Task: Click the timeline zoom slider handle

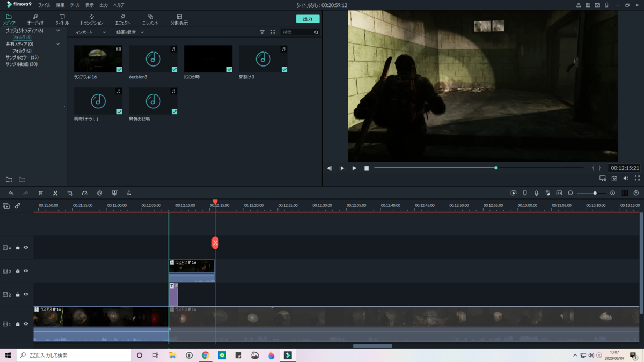Action: click(x=595, y=193)
